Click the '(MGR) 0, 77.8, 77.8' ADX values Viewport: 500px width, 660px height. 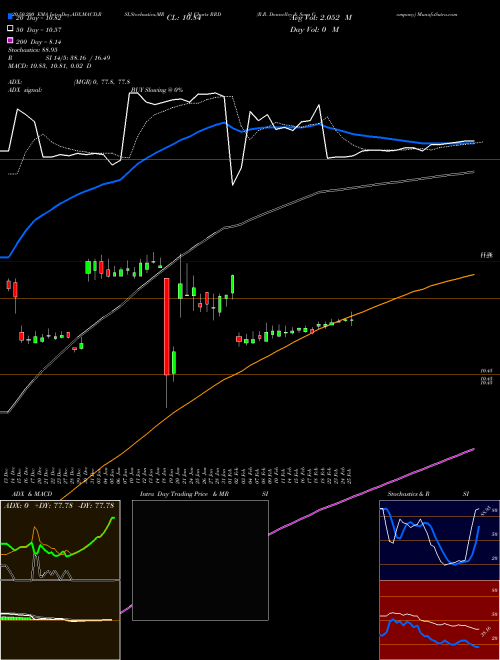102,82
